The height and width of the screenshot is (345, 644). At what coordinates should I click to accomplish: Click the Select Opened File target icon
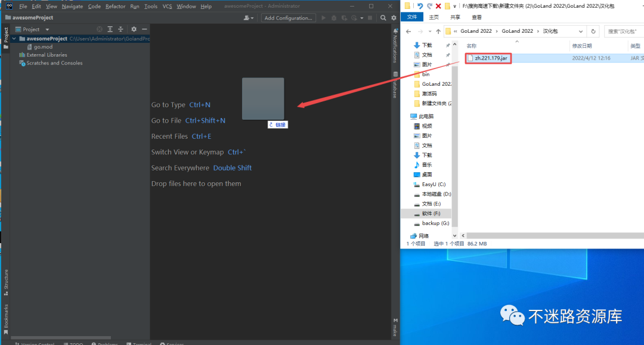100,29
